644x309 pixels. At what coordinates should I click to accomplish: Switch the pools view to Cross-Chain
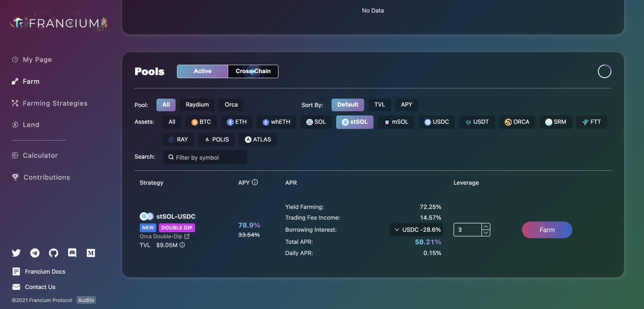click(252, 71)
